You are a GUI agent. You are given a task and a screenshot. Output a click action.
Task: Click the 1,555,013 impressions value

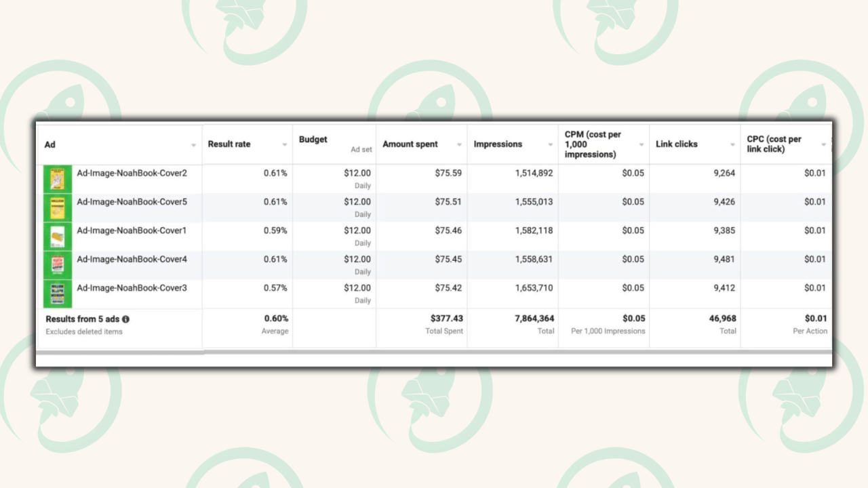pos(534,202)
